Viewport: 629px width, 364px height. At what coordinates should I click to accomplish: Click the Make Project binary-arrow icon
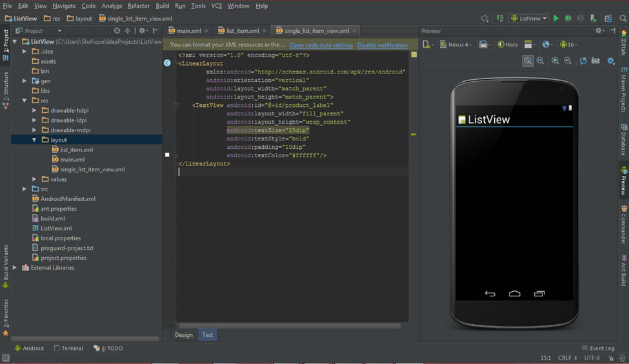click(x=500, y=19)
